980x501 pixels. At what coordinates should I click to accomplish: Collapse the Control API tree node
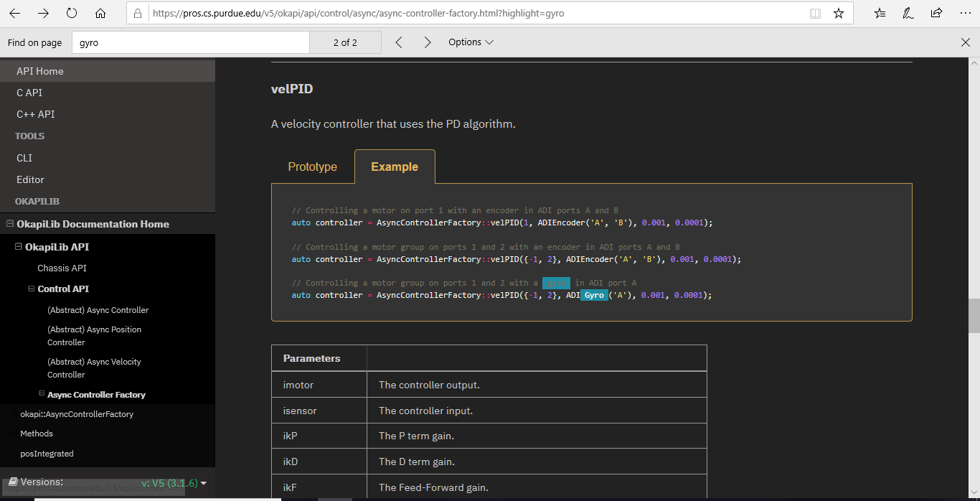tap(32, 289)
